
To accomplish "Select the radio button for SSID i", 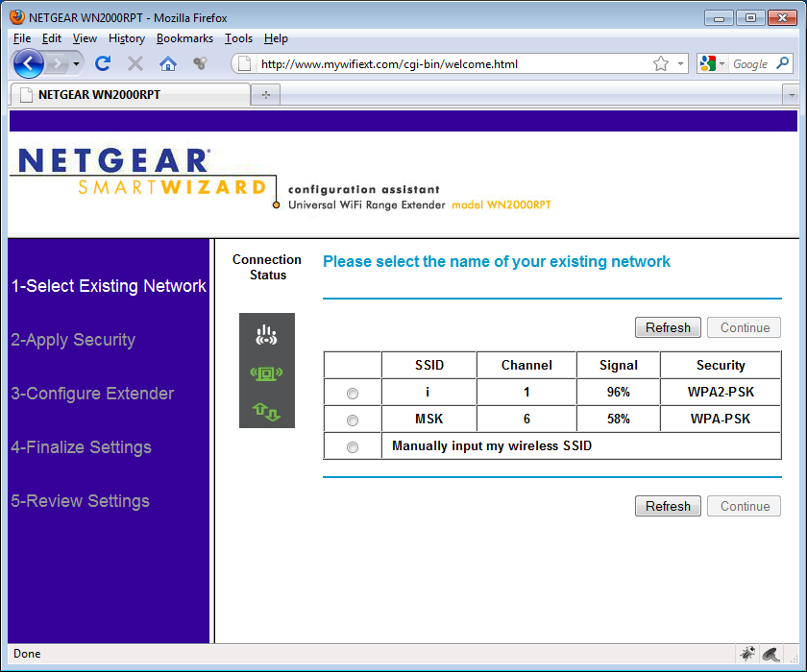I will click(353, 394).
